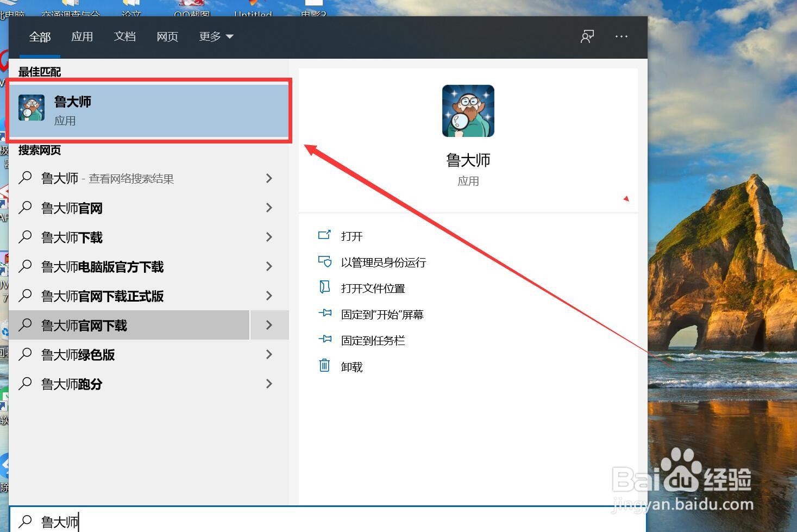
Task: Open the 鲁大师 best match result
Action: tap(149, 111)
